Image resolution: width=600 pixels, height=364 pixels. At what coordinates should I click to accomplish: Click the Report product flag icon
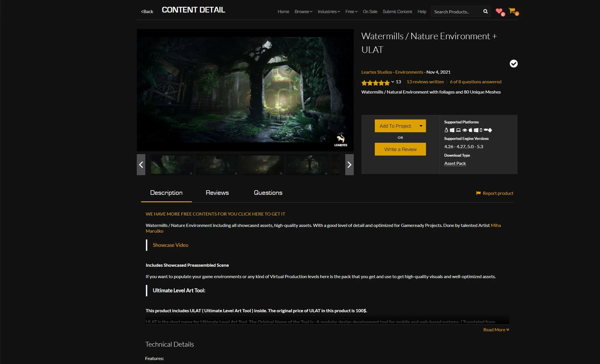point(478,193)
